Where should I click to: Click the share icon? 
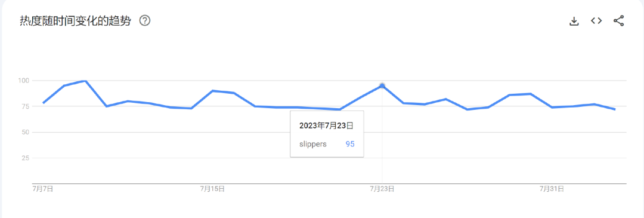(618, 21)
